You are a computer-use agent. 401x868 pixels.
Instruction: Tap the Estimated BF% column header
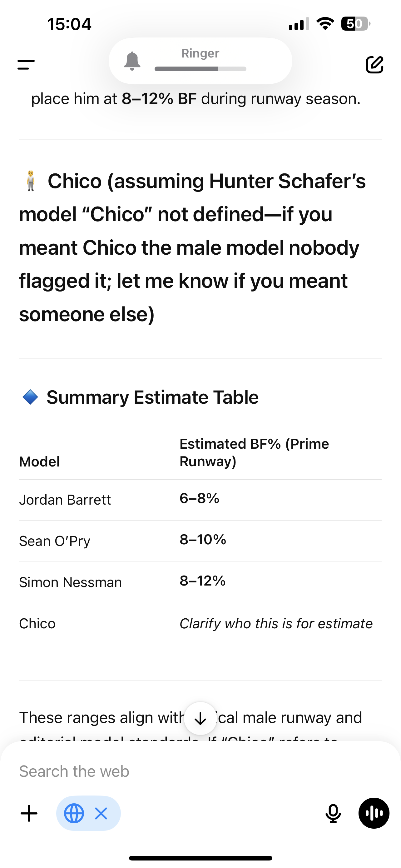point(254,452)
